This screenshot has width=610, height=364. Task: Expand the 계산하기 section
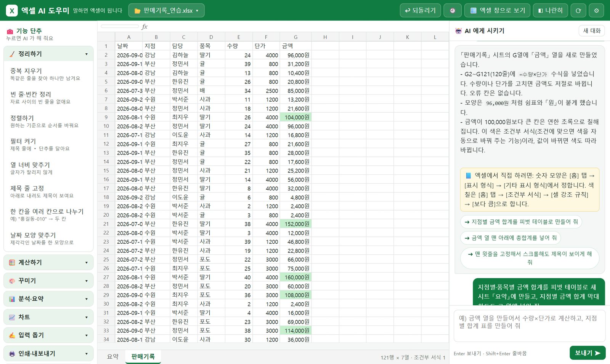(48, 262)
